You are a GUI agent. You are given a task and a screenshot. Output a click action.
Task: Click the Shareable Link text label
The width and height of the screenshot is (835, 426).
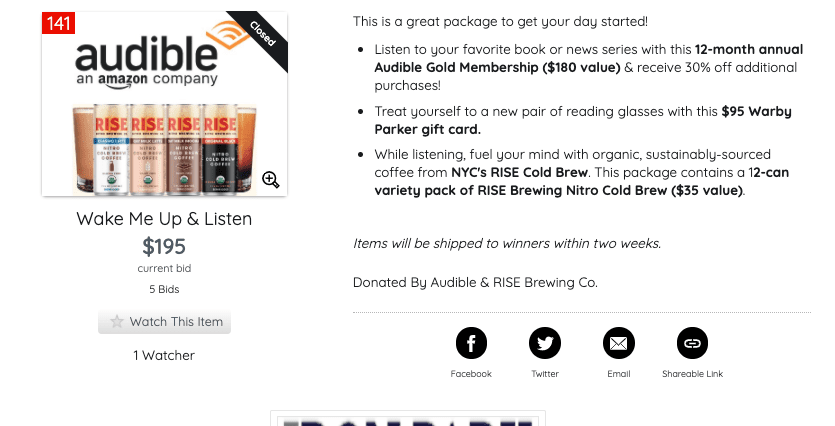(x=692, y=374)
